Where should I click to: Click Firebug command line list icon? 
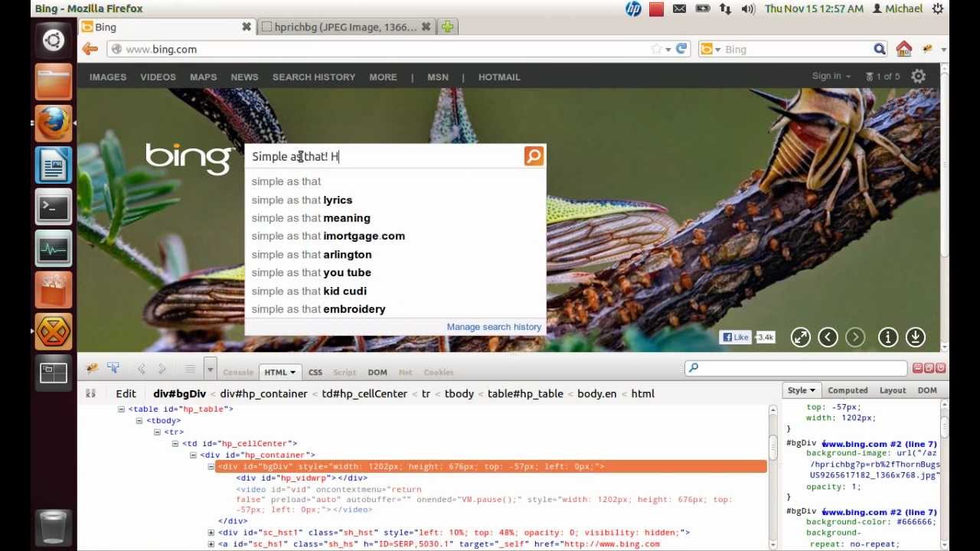[190, 370]
